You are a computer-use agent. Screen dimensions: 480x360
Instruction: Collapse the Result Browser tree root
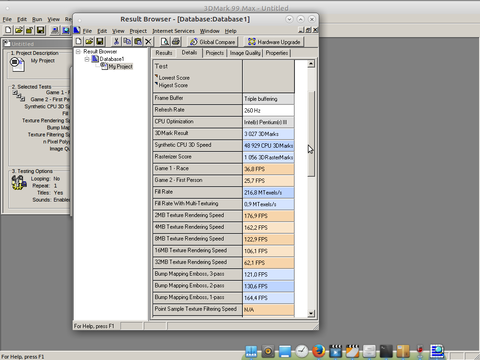coord(78,52)
